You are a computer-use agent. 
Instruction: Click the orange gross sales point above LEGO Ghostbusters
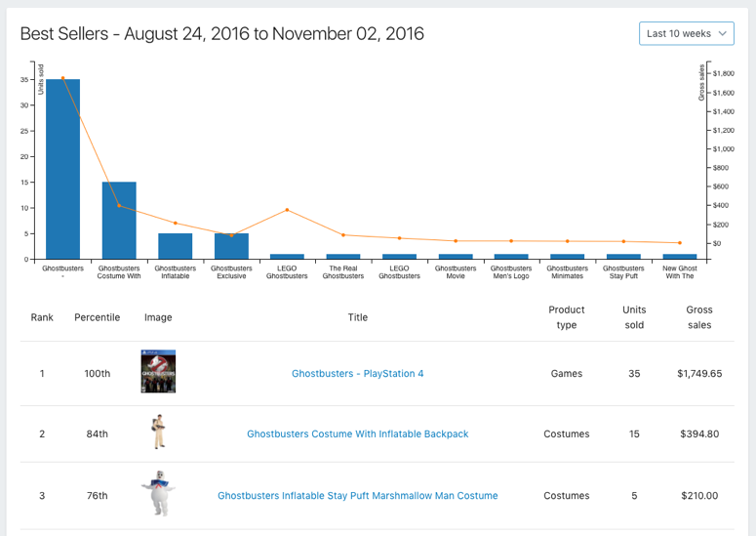287,210
